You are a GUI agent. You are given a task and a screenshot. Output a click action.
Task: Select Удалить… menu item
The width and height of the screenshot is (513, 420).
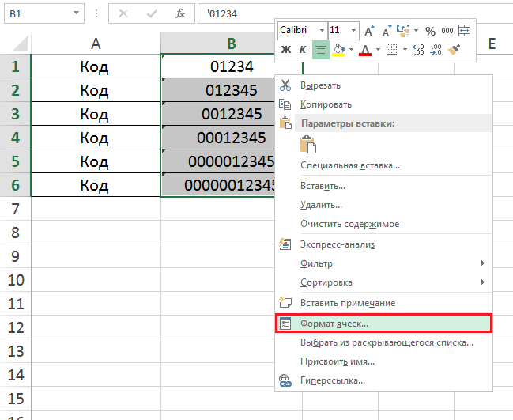(384, 205)
